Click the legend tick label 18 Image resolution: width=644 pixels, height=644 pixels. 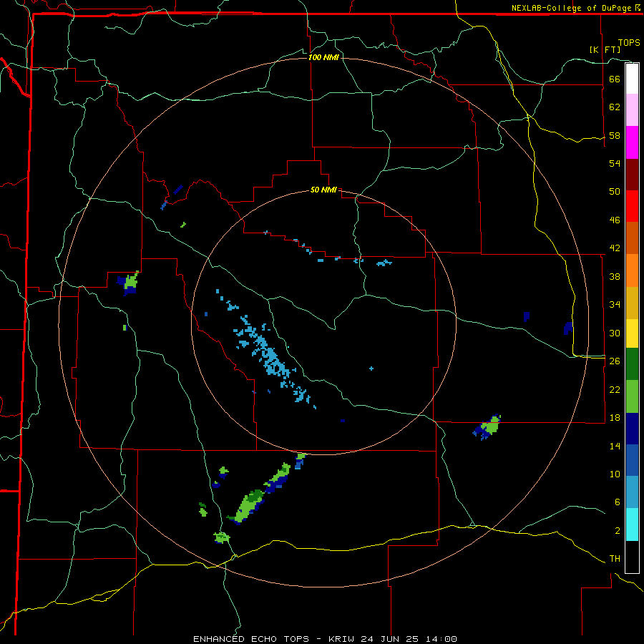click(x=615, y=418)
